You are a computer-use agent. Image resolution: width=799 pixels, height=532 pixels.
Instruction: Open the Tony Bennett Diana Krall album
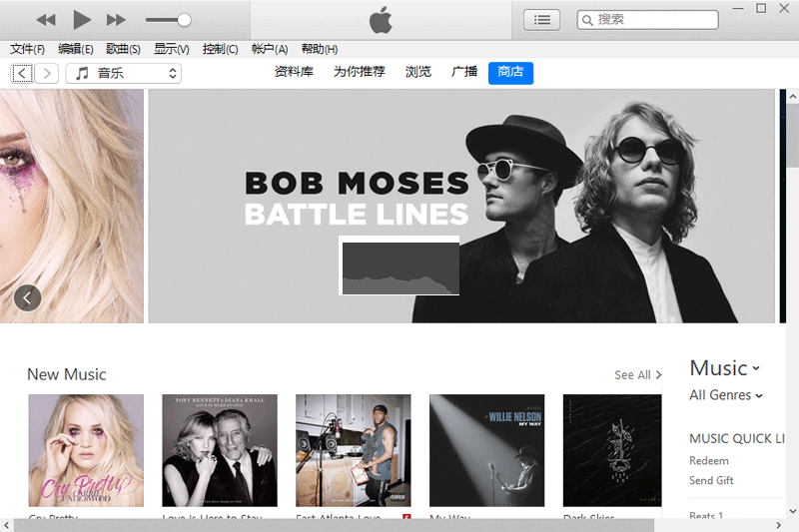tap(220, 450)
